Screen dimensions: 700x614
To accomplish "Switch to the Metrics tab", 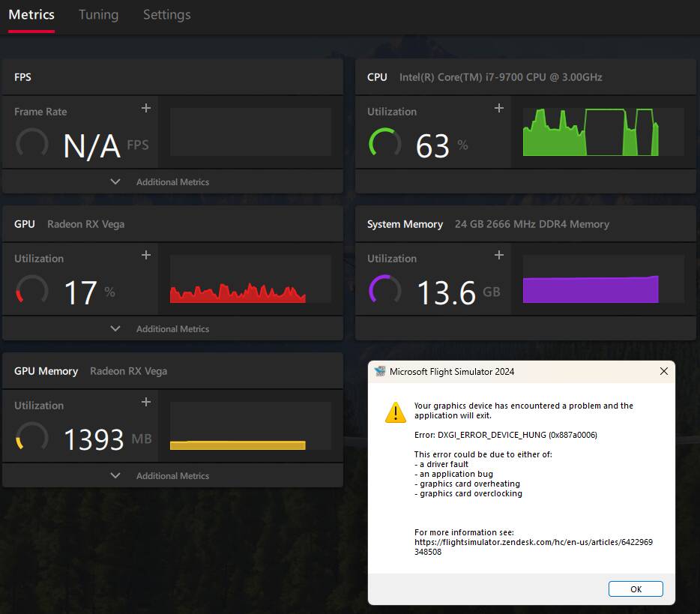I will [x=31, y=15].
